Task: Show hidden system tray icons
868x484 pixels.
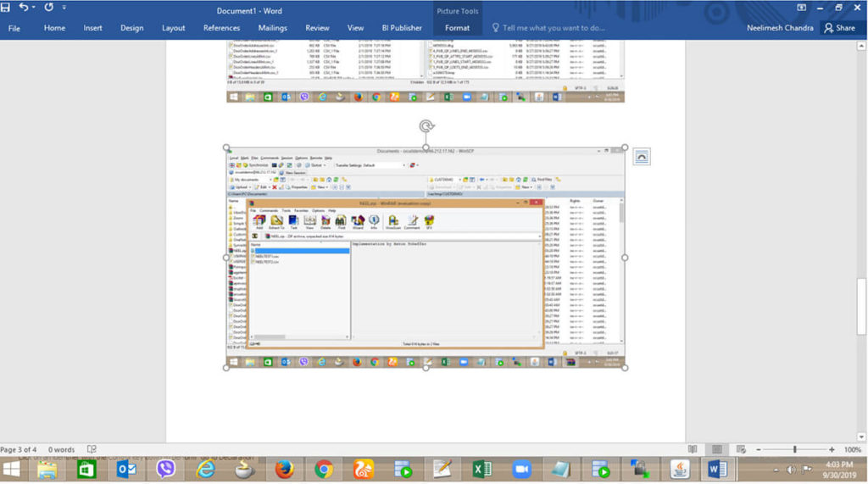Action: click(776, 470)
